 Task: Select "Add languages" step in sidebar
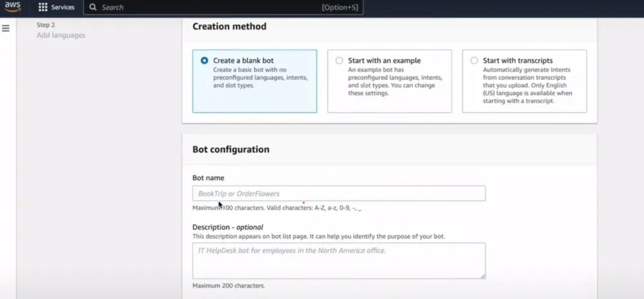pyautogui.click(x=60, y=35)
